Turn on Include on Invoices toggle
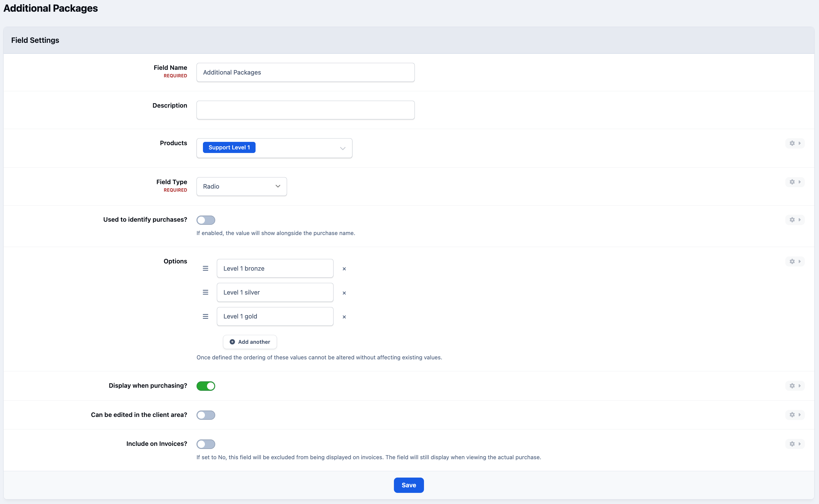 pyautogui.click(x=206, y=444)
